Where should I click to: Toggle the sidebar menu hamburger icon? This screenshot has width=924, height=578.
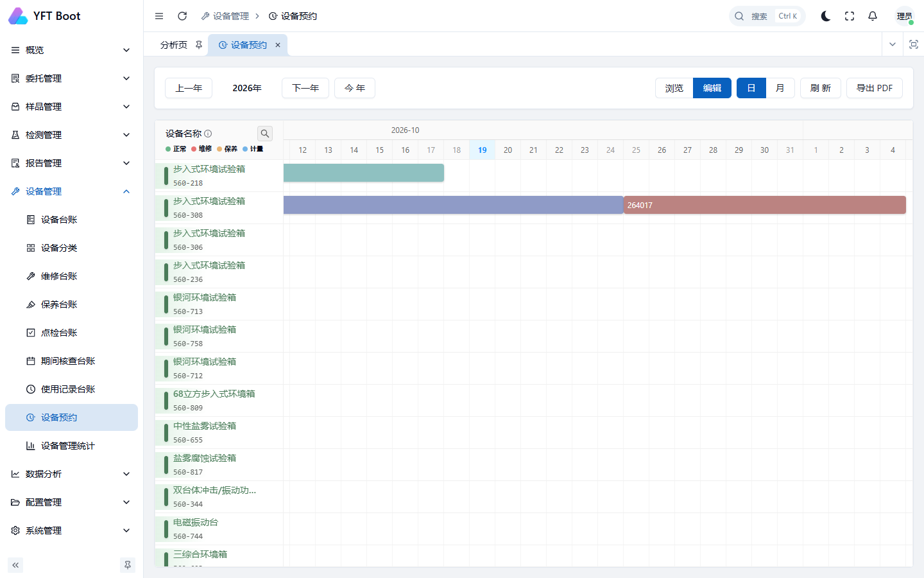[159, 16]
